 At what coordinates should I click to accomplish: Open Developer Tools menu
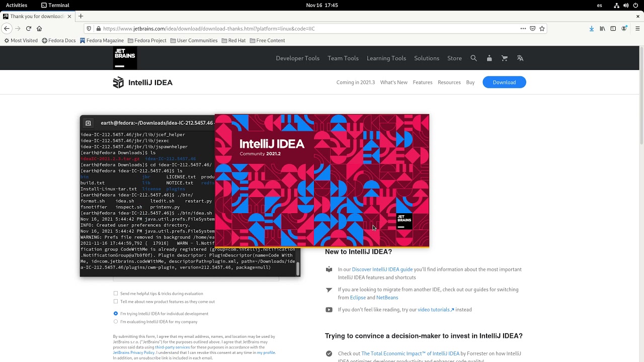(x=297, y=58)
